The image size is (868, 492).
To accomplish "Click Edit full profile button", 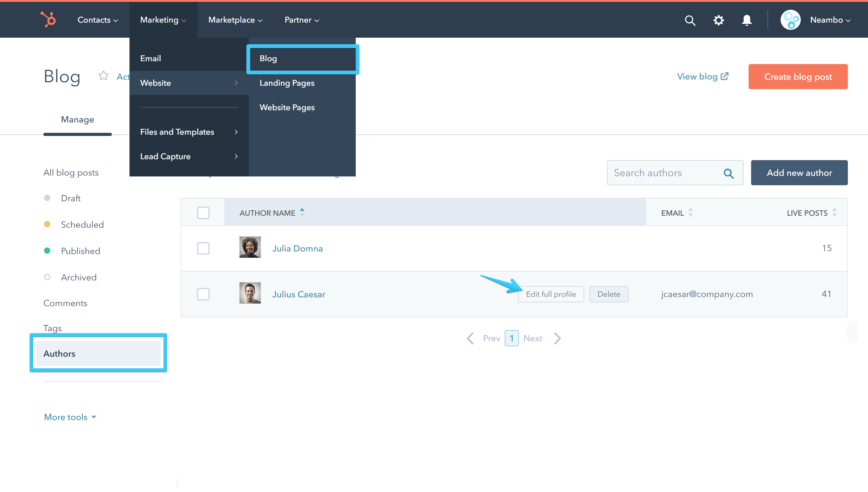I will [x=551, y=294].
